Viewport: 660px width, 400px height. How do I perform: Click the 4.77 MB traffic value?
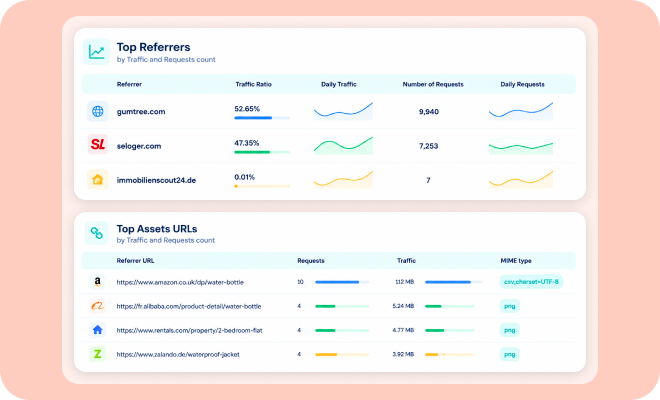pyautogui.click(x=403, y=330)
